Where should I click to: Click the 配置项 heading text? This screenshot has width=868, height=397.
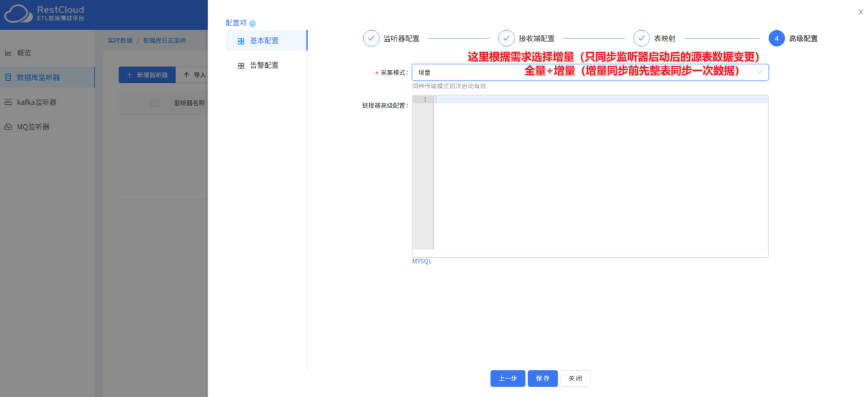pos(236,23)
